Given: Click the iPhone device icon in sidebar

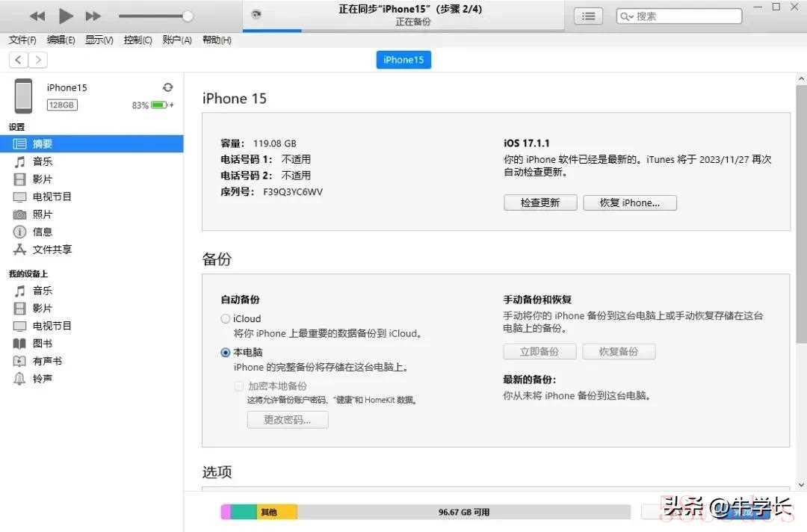Looking at the screenshot, I should (23, 96).
